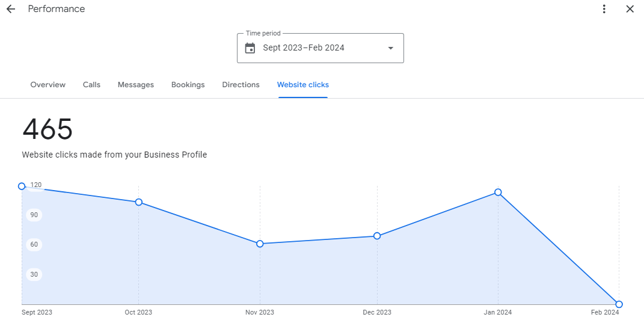Click the 120 y-axis label

click(x=35, y=185)
